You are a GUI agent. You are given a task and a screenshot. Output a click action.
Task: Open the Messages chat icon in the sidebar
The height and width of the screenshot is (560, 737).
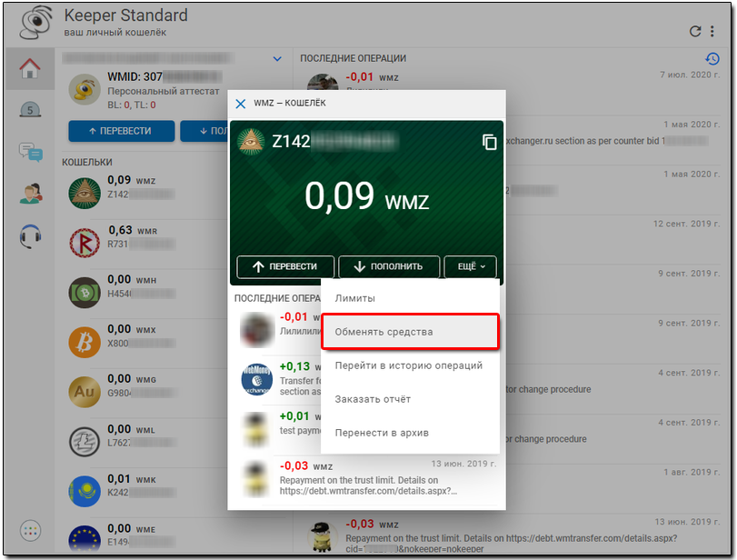coord(31,153)
